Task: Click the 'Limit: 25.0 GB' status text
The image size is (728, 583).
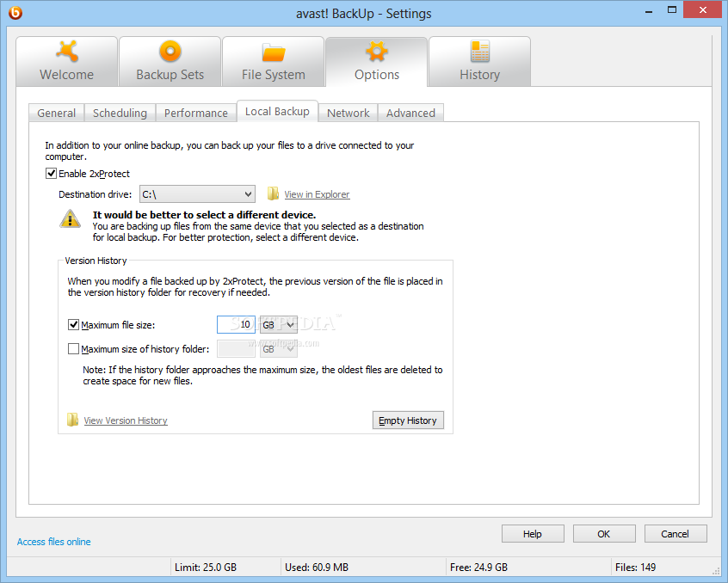Action: tap(206, 568)
